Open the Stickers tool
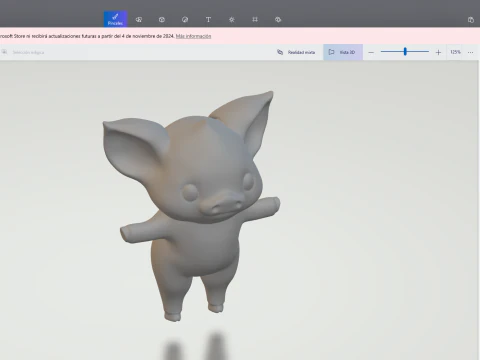This screenshot has height=360, width=480. click(185, 20)
